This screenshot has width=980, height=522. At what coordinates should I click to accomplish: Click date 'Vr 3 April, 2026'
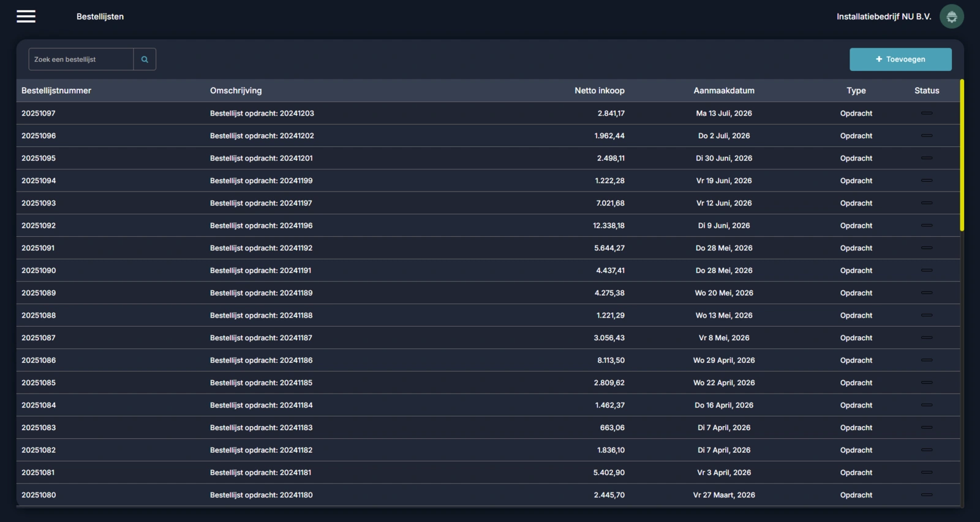[x=724, y=472]
